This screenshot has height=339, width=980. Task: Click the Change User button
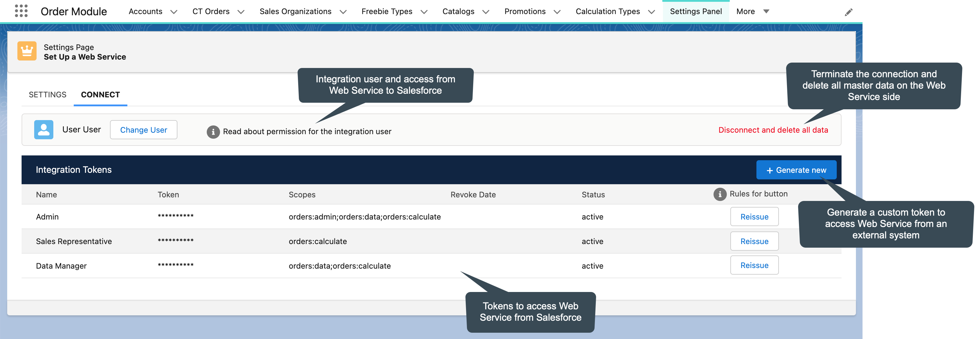[144, 130]
